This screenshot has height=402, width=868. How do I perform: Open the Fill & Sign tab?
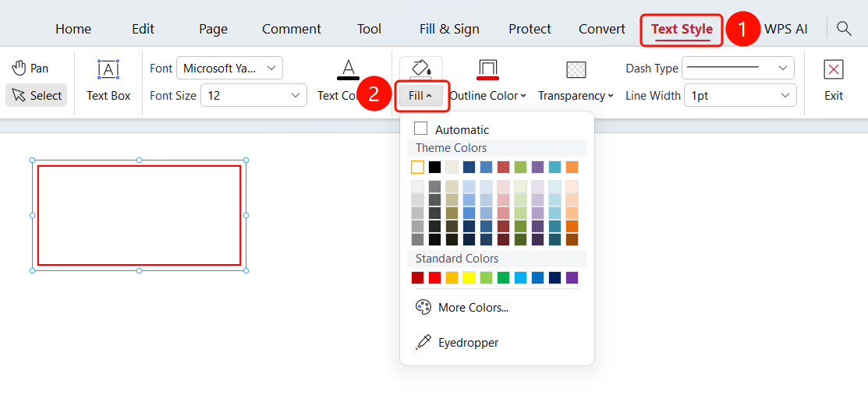point(449,30)
